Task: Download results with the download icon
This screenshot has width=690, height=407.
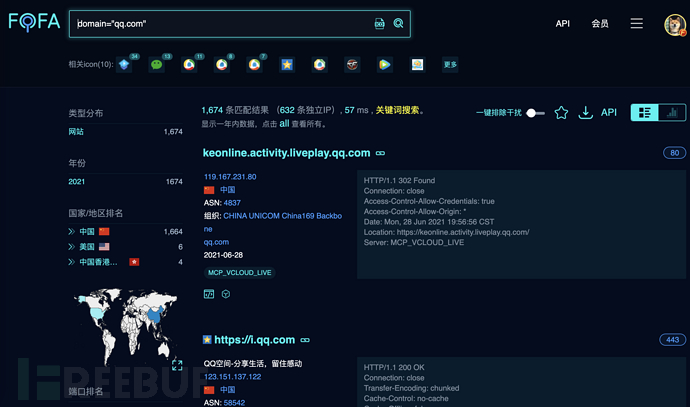Action: pos(585,113)
